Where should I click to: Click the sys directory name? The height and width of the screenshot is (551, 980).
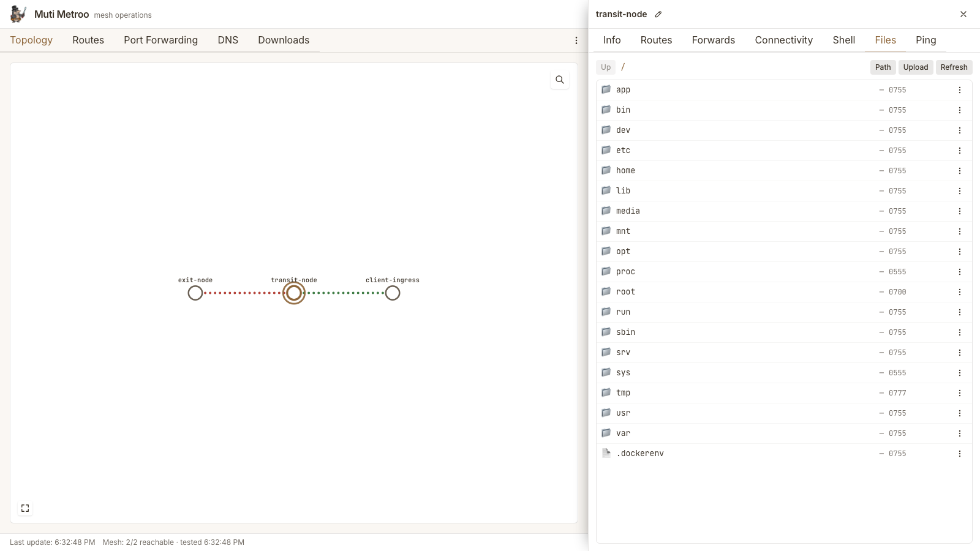click(623, 373)
